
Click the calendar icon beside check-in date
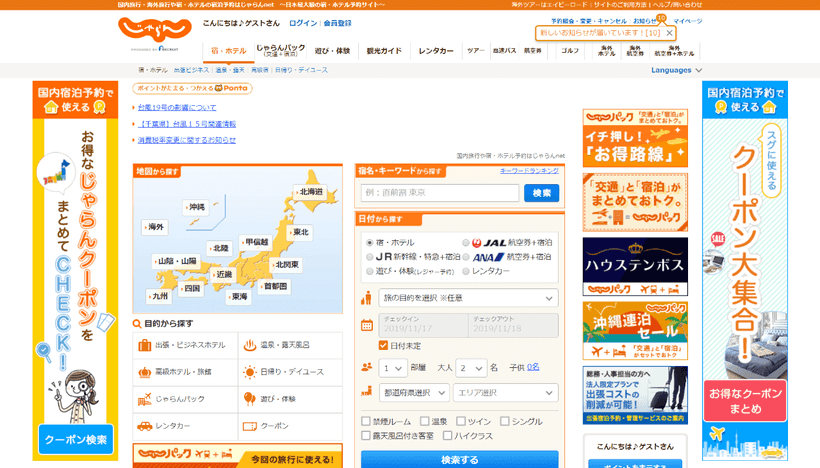pyautogui.click(x=367, y=325)
